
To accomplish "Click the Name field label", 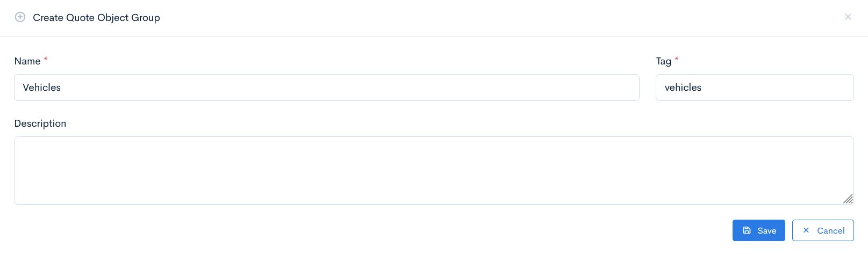I will coord(27,61).
